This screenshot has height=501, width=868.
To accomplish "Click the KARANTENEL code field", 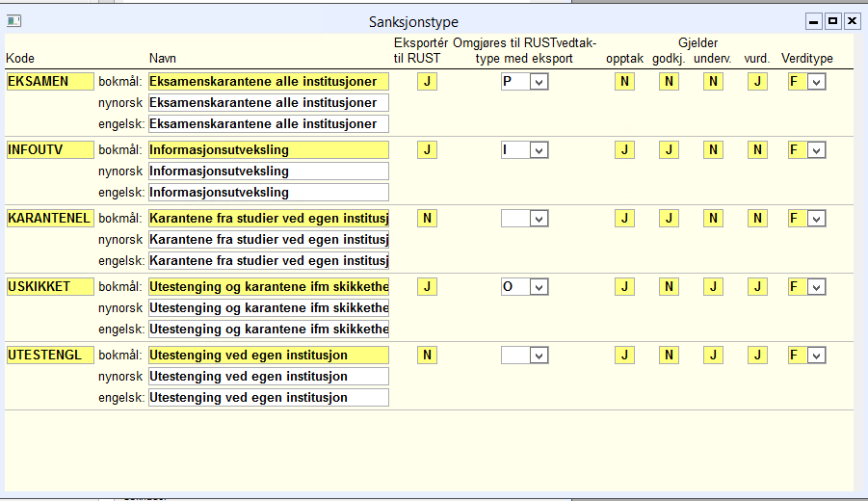I will (x=50, y=218).
